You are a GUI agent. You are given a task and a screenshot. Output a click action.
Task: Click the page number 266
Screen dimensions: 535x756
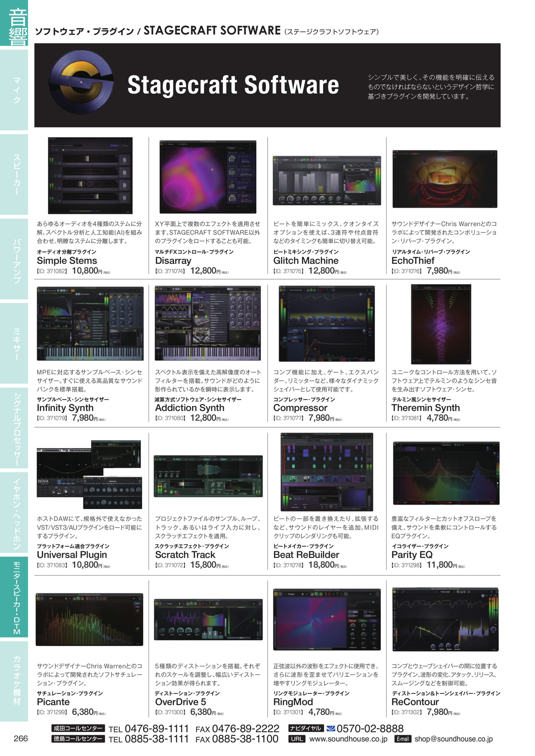click(21, 738)
